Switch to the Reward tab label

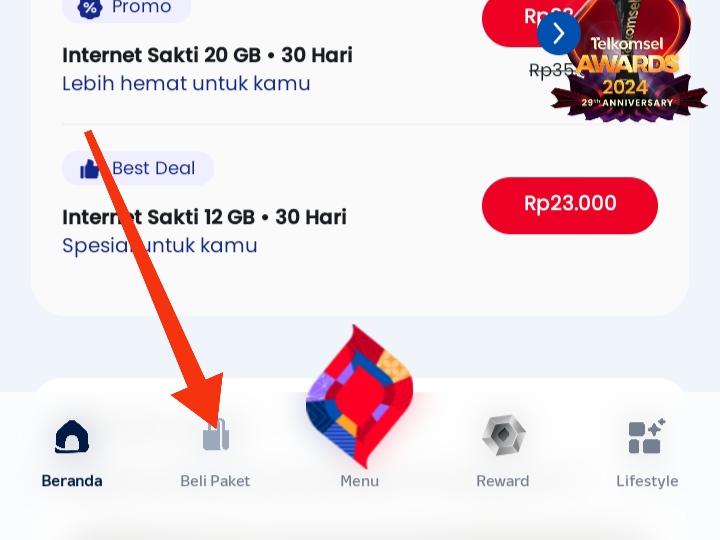point(503,481)
